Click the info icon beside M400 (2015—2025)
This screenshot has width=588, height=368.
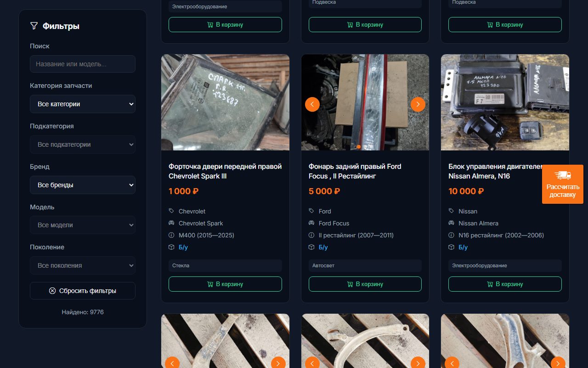coord(171,235)
